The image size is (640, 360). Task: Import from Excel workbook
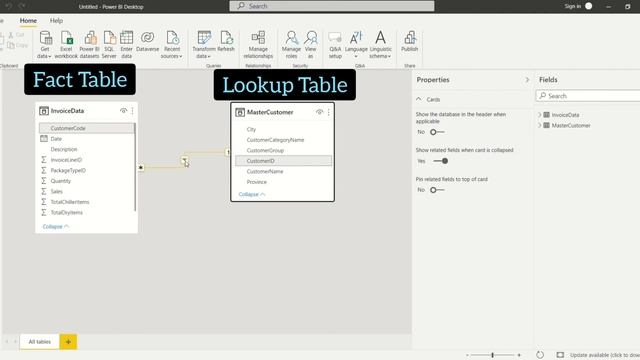click(x=66, y=44)
